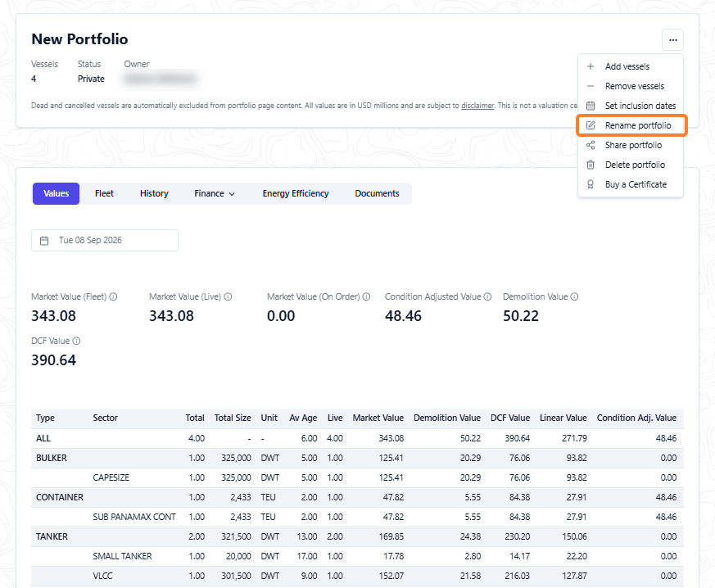The height and width of the screenshot is (588, 715).
Task: Open the History tab
Action: coord(154,194)
